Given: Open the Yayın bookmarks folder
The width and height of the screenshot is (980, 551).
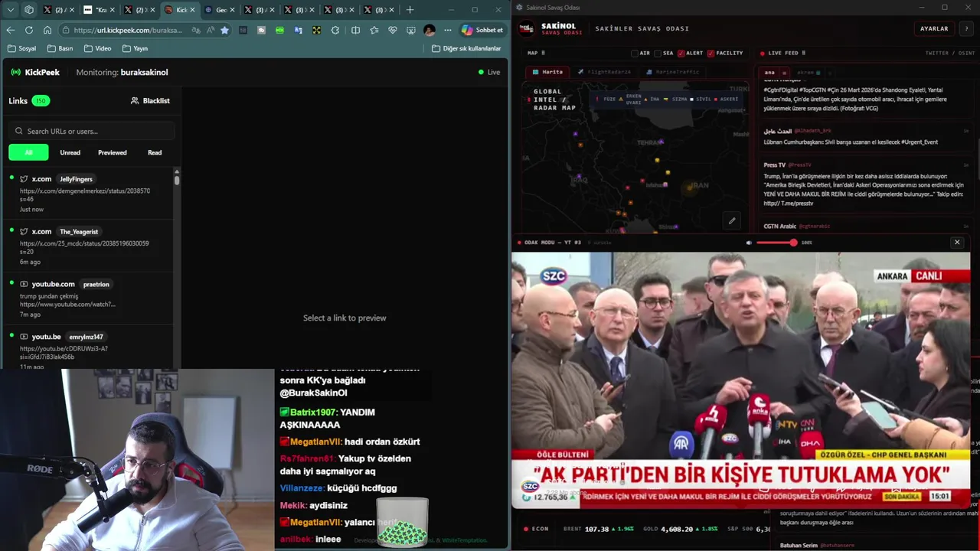Looking at the screenshot, I should click(135, 48).
